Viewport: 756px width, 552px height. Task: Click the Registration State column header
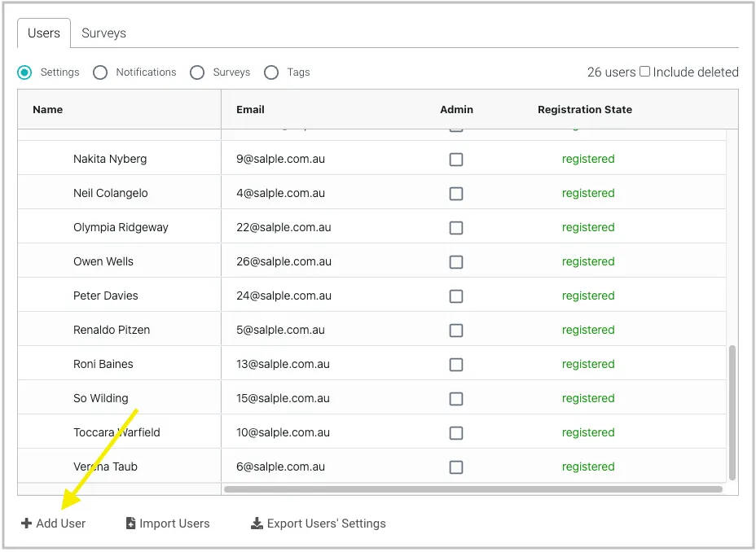[x=585, y=110]
